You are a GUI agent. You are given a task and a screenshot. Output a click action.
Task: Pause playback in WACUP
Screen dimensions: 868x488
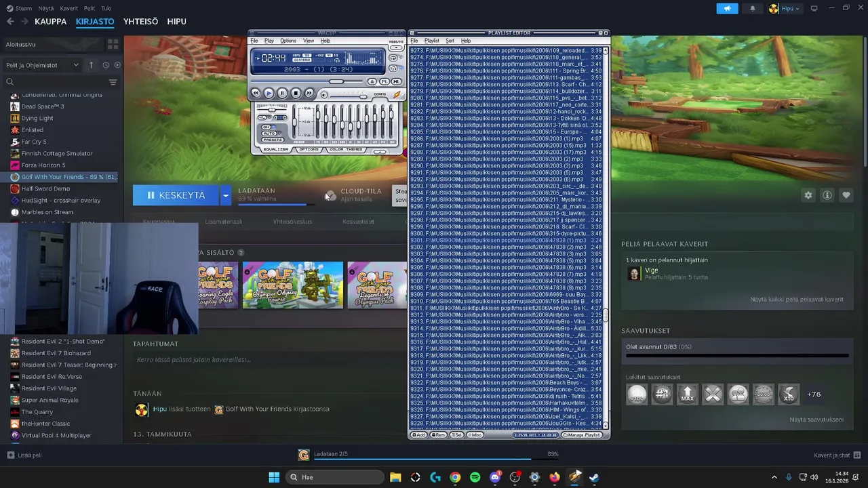(282, 93)
